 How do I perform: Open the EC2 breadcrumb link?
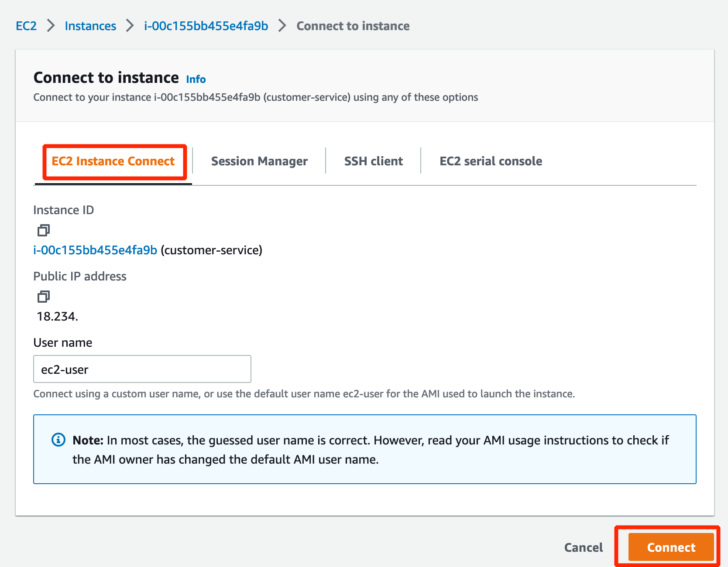(26, 26)
